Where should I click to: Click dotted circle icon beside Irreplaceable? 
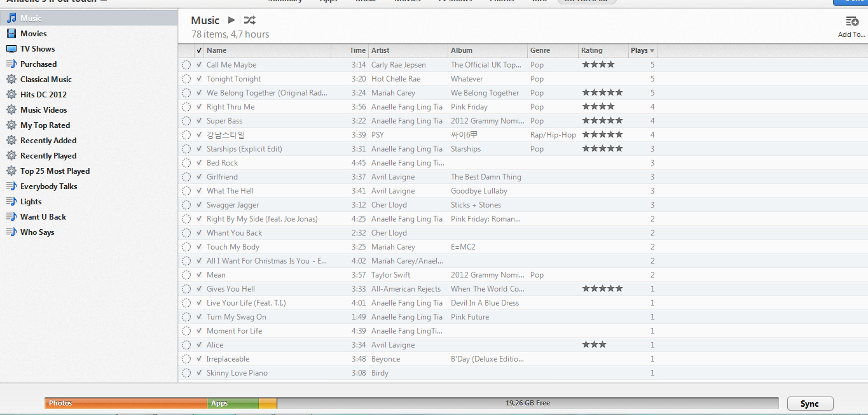[186, 359]
